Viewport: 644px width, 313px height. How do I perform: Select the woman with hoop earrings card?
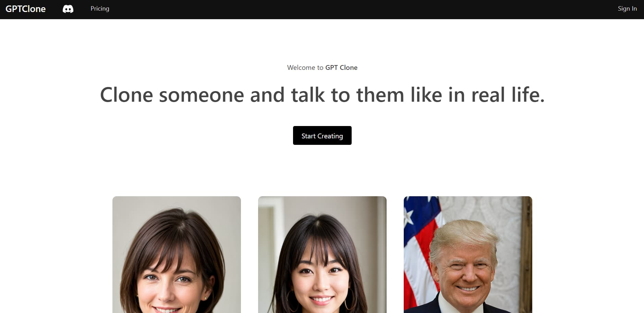click(x=322, y=254)
